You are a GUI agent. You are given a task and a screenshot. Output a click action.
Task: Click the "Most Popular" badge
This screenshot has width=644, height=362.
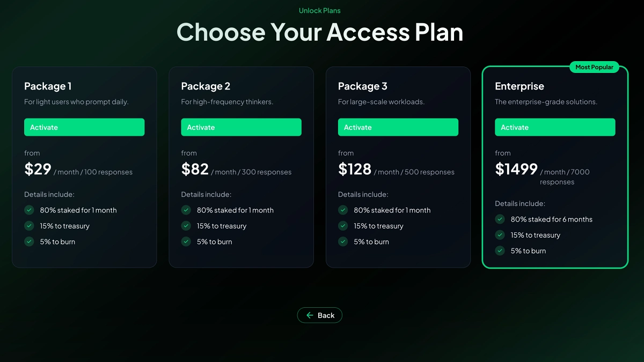(595, 67)
